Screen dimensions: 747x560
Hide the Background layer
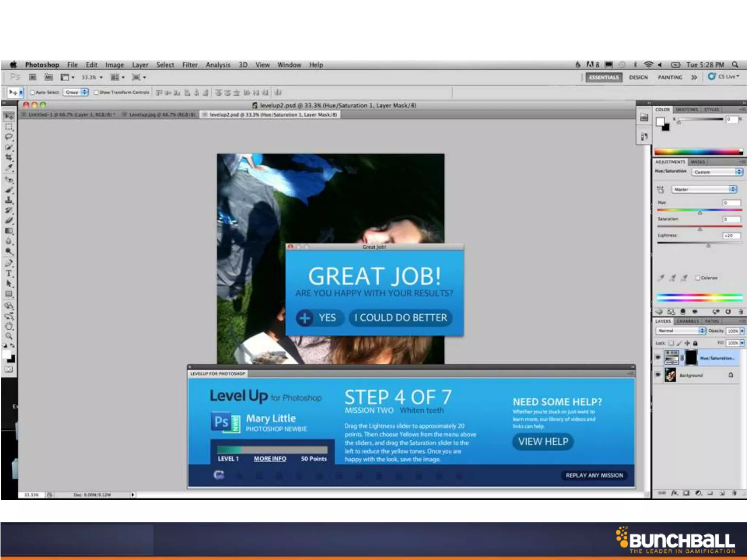(658, 374)
